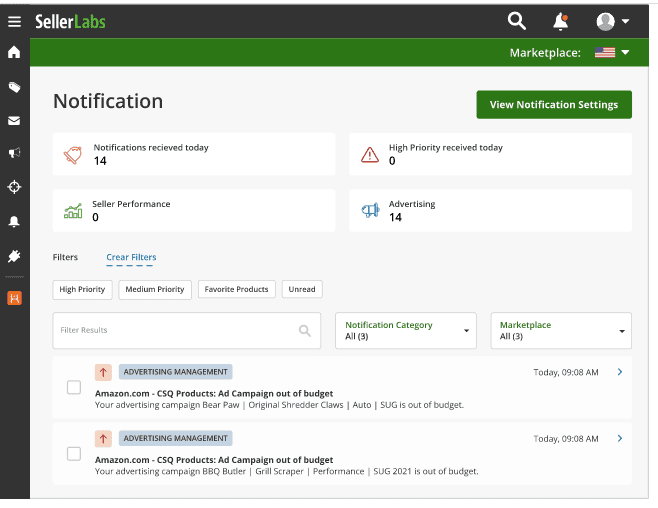Go to Home via sidebar house icon
This screenshot has height=508, width=658.
14,53
